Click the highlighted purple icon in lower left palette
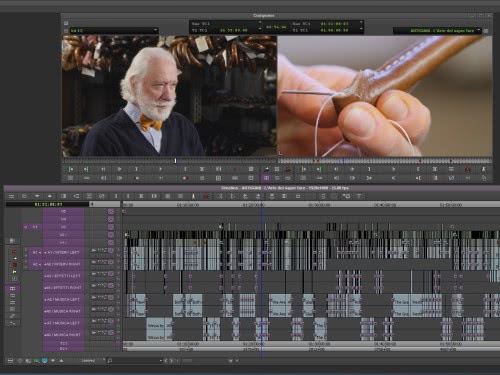The image size is (500, 375). coord(13,289)
